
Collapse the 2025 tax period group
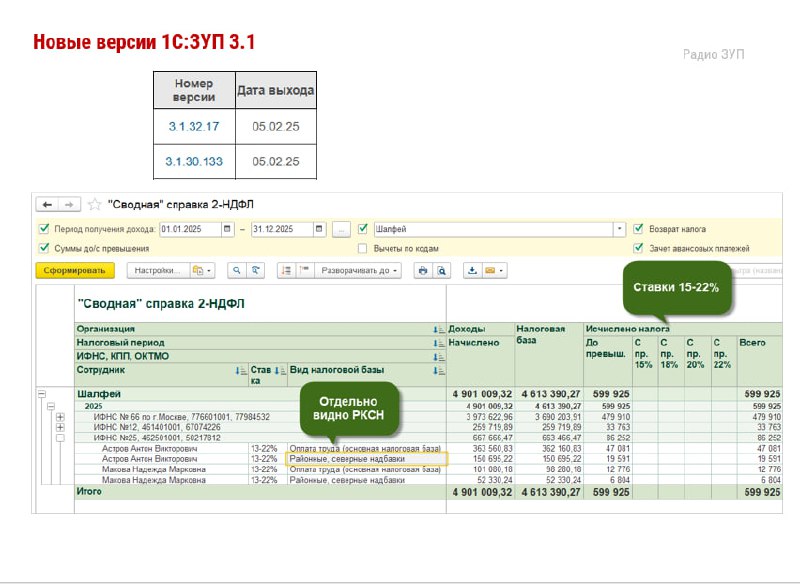51,407
